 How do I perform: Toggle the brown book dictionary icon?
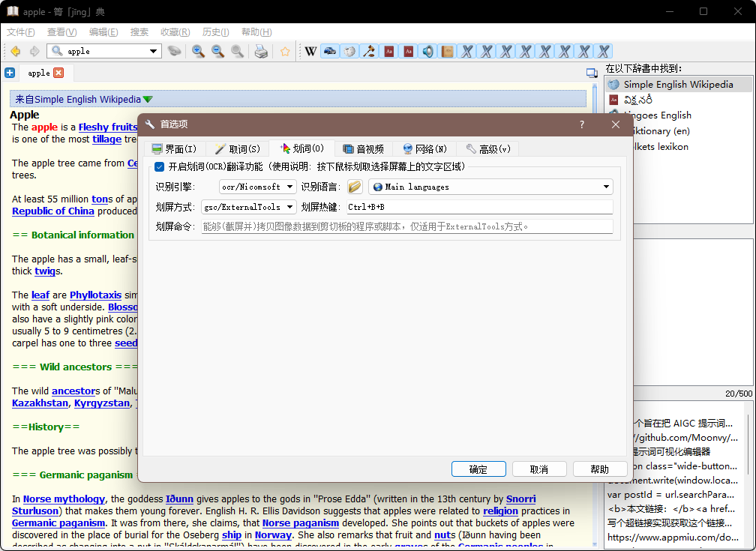click(448, 51)
